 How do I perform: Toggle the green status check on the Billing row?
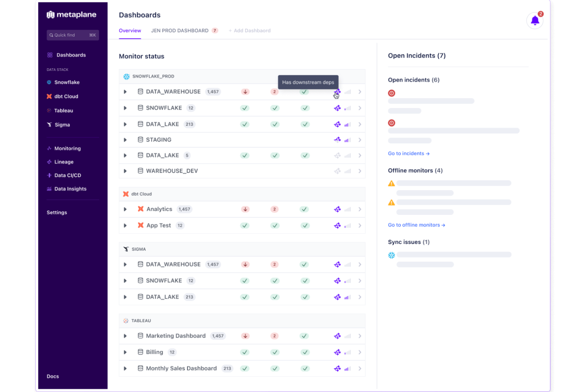click(245, 352)
